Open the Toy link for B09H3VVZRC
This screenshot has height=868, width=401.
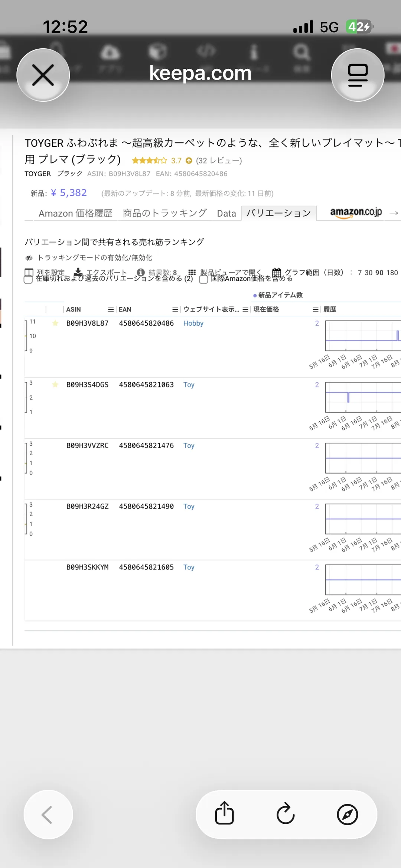click(x=189, y=446)
